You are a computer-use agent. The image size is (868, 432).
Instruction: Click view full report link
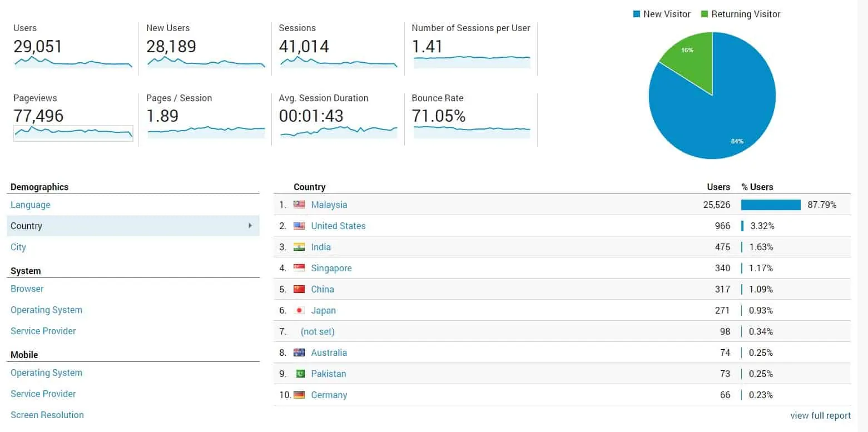coord(820,415)
